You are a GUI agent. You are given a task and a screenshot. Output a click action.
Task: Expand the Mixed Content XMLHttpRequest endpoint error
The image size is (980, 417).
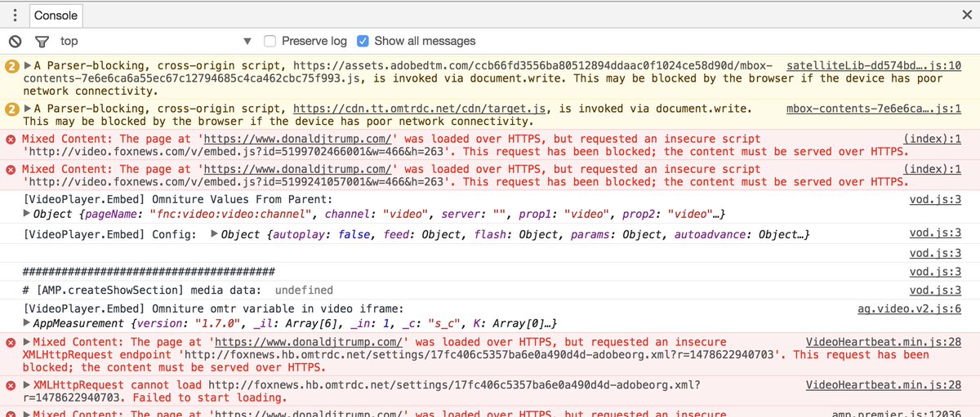coord(28,342)
